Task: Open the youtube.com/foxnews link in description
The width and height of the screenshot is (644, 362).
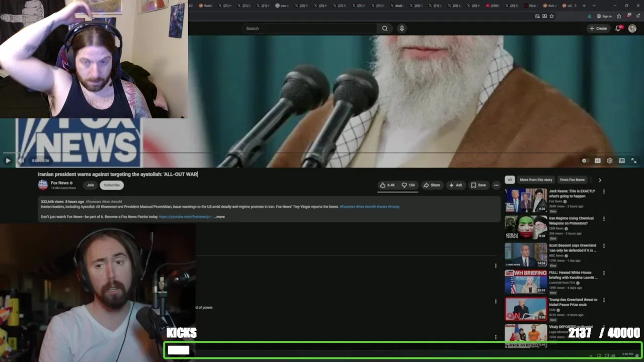Action: click(x=185, y=217)
